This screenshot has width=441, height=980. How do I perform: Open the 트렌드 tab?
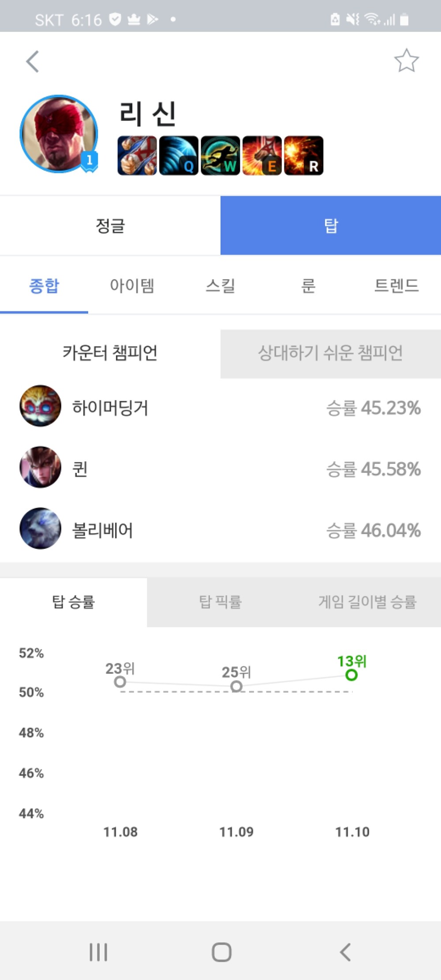397,286
